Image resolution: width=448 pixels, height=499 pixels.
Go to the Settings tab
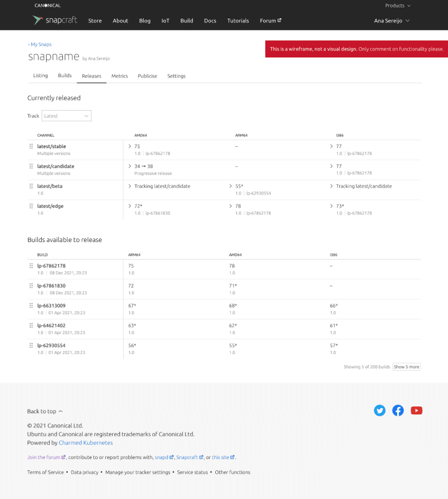click(176, 76)
